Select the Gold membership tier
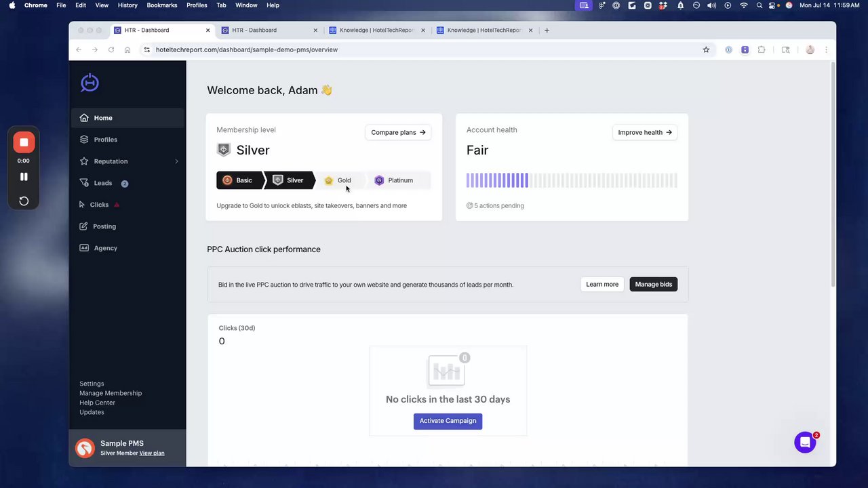The width and height of the screenshot is (868, 488). [x=339, y=180]
